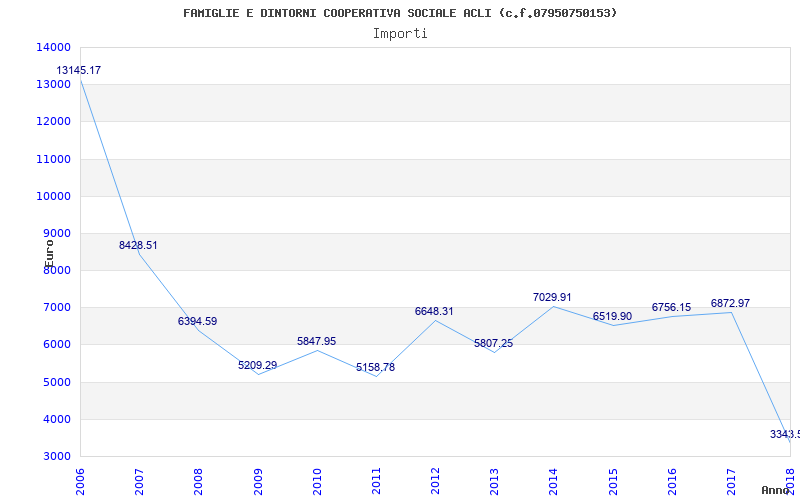Click the Euro y-axis title
Viewport: 800px width, 500px height.
[x=49, y=254]
